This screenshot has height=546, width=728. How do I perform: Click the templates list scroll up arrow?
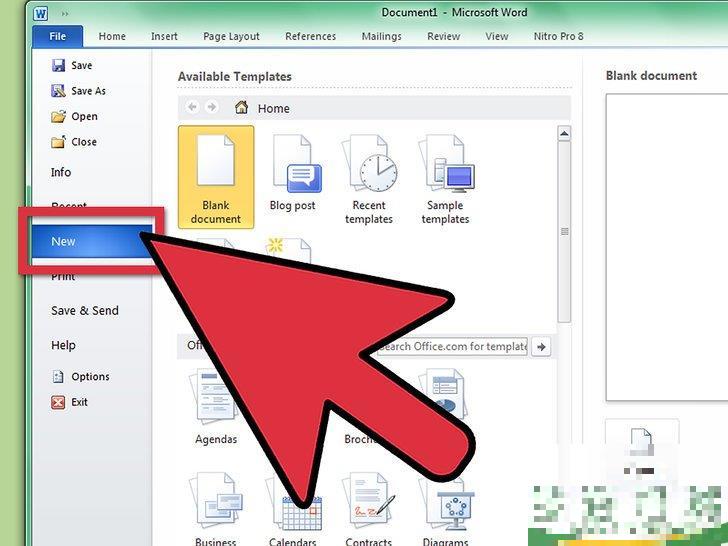(565, 132)
